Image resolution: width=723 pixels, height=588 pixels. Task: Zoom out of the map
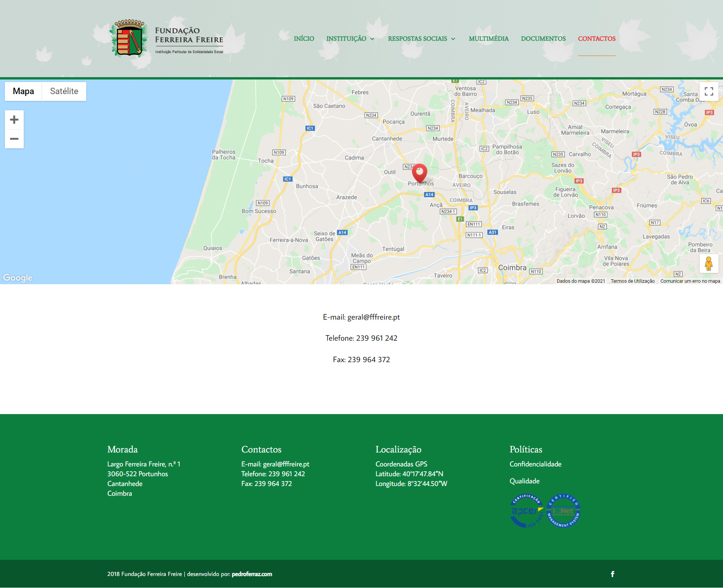(x=14, y=139)
